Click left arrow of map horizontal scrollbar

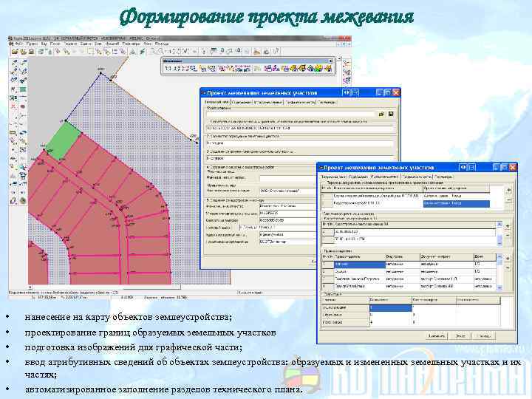coord(30,287)
